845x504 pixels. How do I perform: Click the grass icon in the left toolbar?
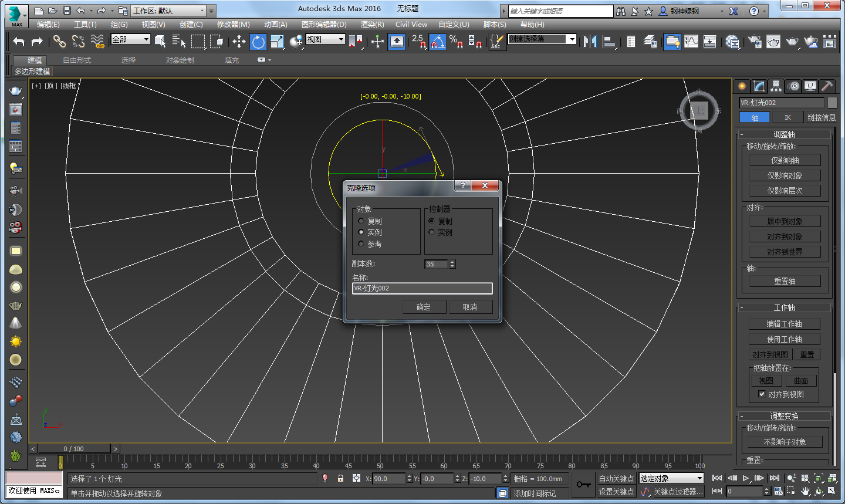pos(16,455)
